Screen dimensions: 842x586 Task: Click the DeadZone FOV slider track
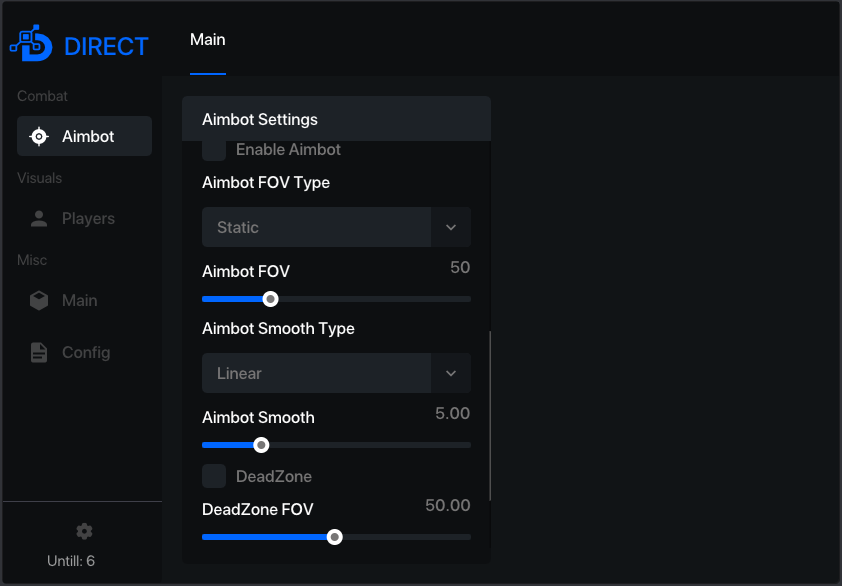click(x=336, y=537)
